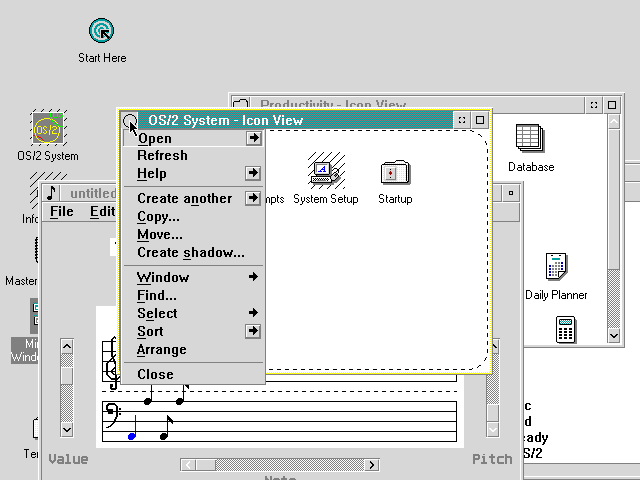Image resolution: width=640 pixels, height=480 pixels.
Task: Click the music note icon of untitled window
Action: coord(51,193)
